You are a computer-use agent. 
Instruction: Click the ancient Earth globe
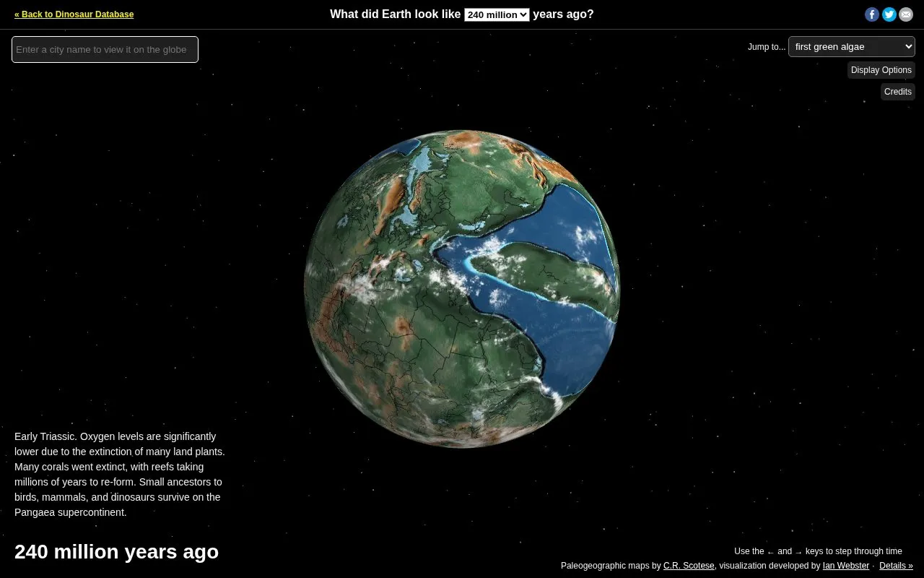click(x=462, y=289)
